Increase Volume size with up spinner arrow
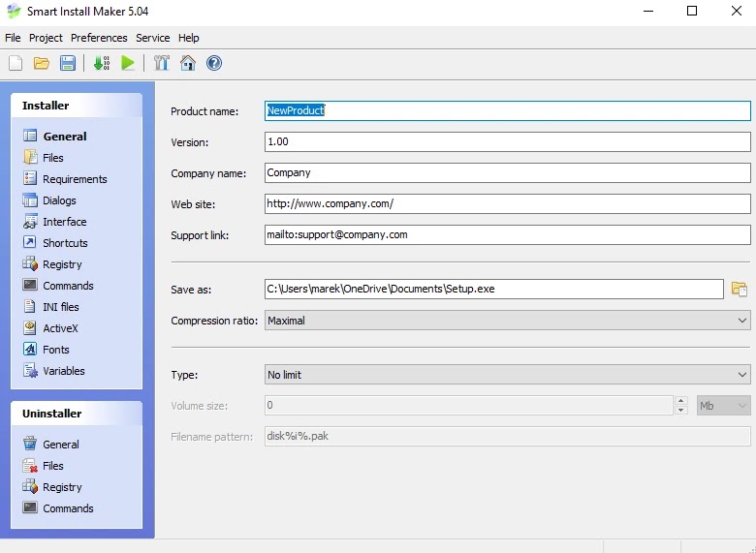This screenshot has width=756, height=553. tap(680, 401)
